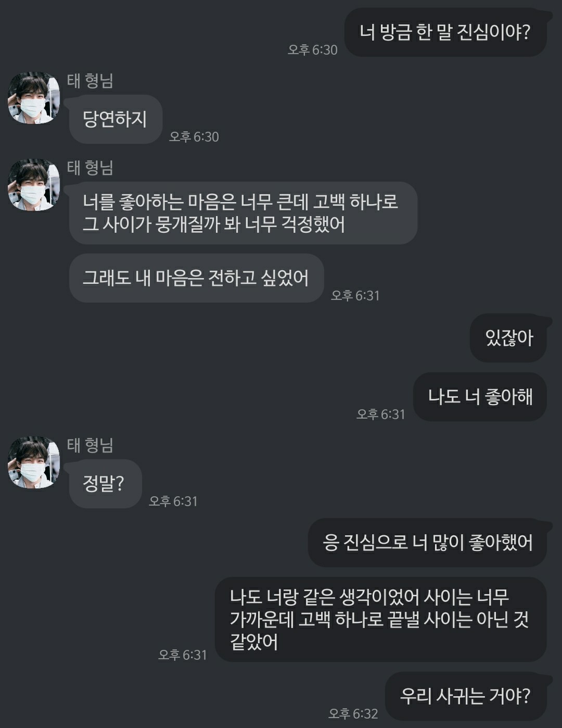Tap the 오후 6:31 timestamp next to 정말?

point(173,501)
